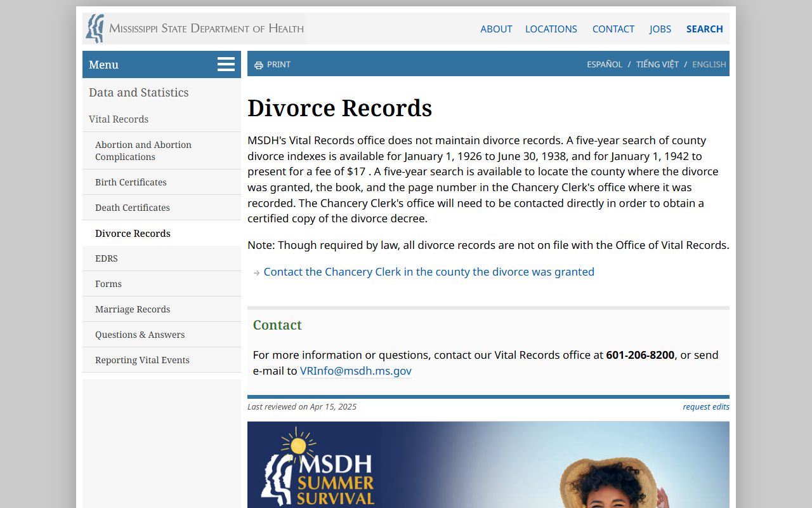Open the ABOUT page
This screenshot has height=508, width=812.
[x=496, y=29]
